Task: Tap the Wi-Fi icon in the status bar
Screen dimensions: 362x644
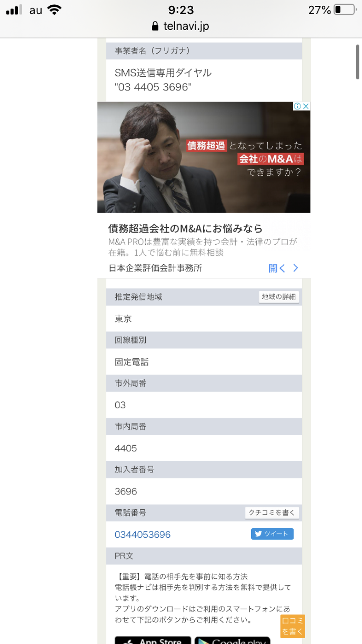Action: pos(54,10)
